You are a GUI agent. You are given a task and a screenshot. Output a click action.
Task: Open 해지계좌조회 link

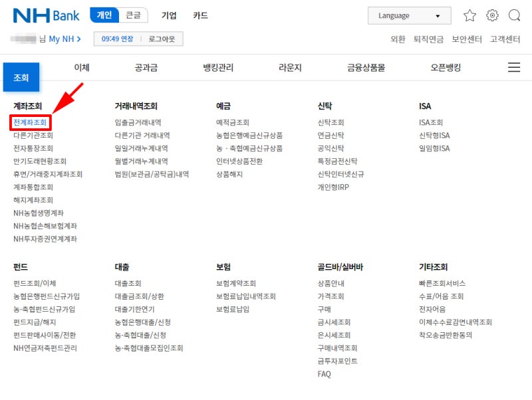[x=33, y=200]
